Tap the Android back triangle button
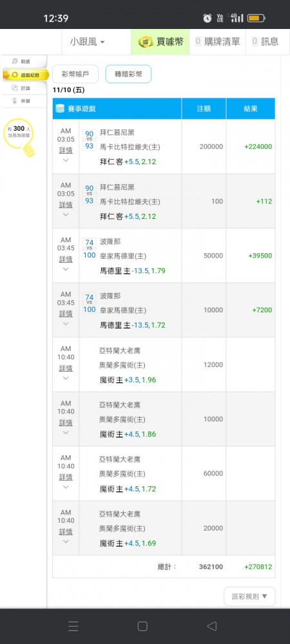The width and height of the screenshot is (290, 644). 212,626
